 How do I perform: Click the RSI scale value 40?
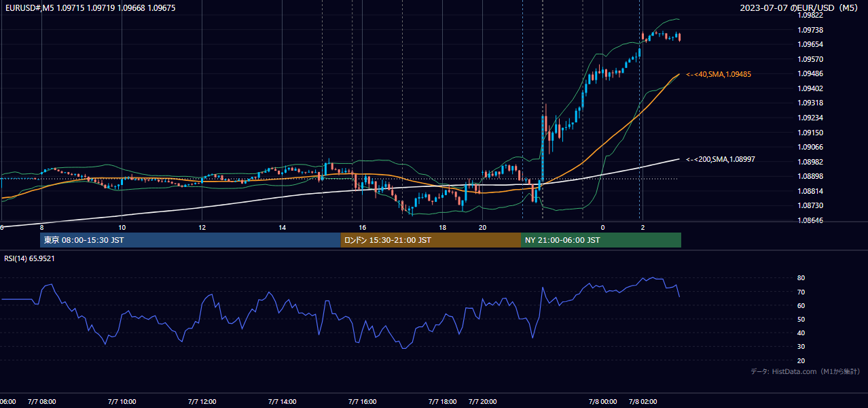click(x=801, y=333)
